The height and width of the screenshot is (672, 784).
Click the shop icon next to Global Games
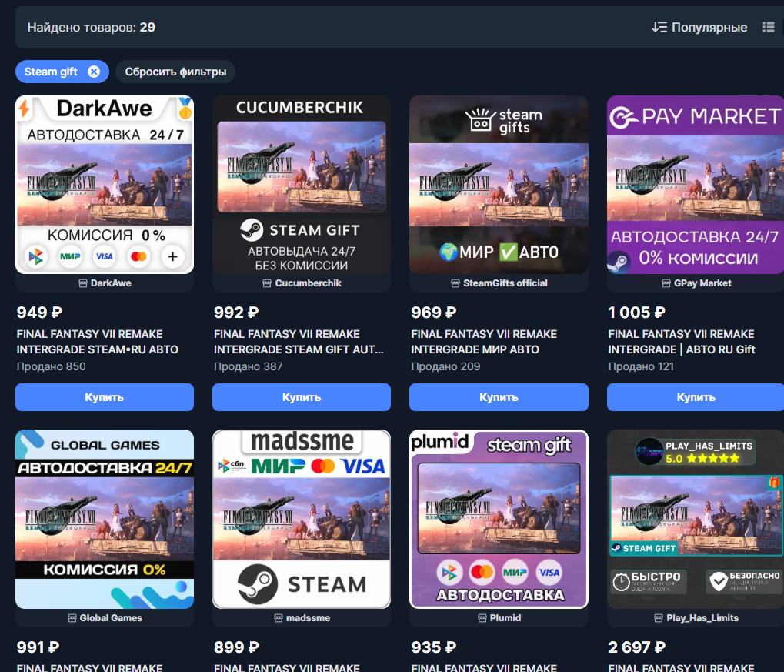coord(72,618)
